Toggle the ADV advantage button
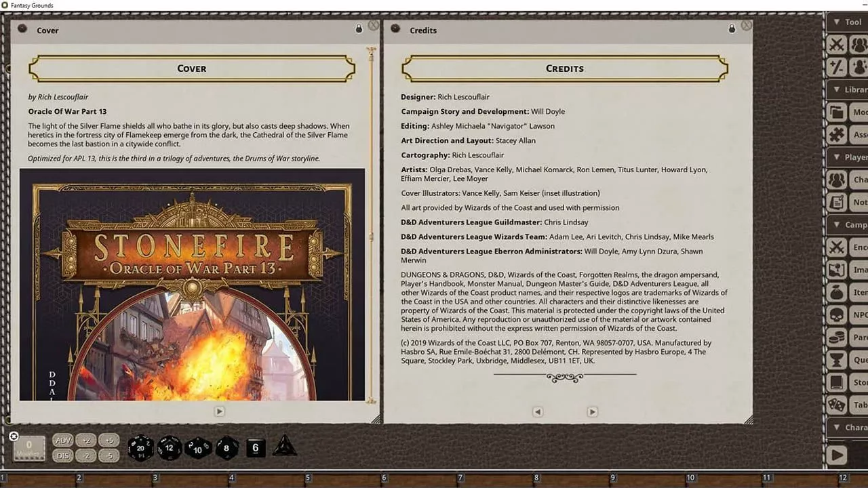Screen dimensions: 868x488 coord(63,441)
